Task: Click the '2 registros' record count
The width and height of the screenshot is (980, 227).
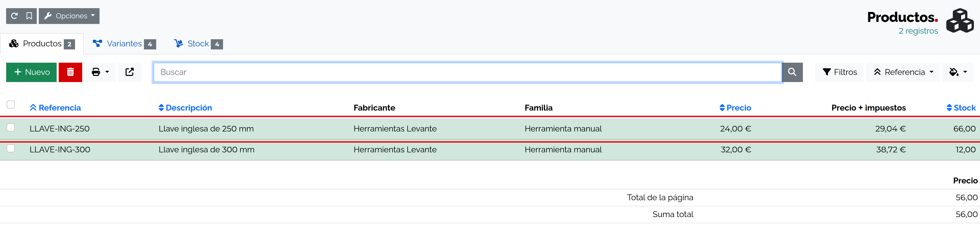Action: [918, 31]
